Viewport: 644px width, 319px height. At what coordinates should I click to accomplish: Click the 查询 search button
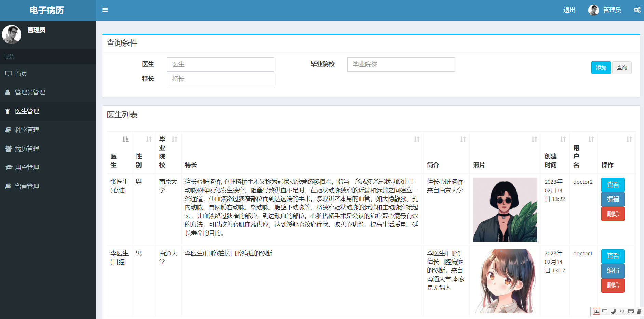pos(622,68)
